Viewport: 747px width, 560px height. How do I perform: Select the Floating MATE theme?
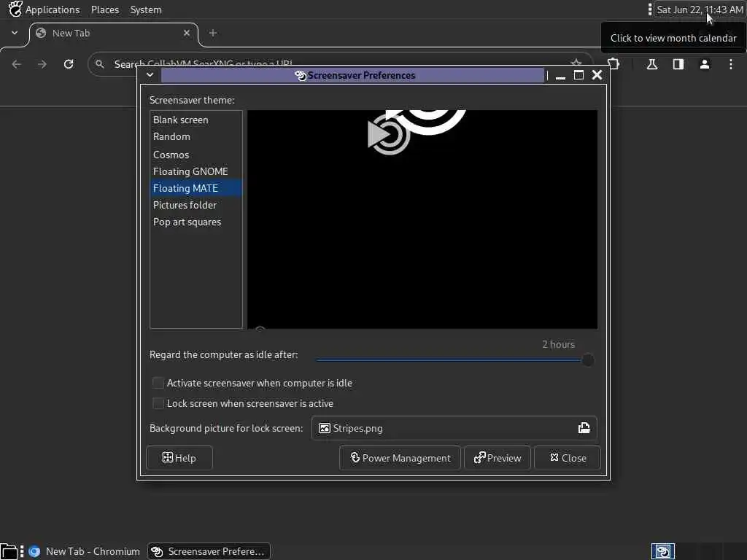(x=196, y=188)
